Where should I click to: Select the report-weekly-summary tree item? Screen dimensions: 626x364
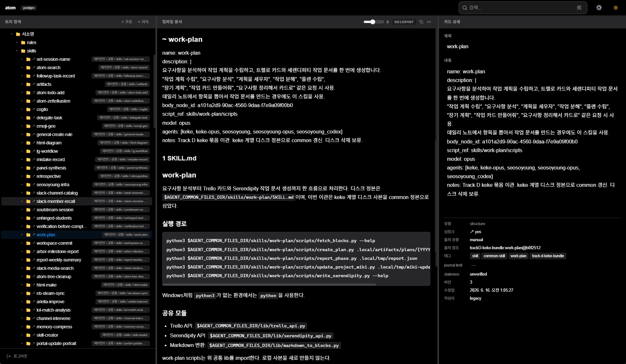tap(77, 260)
